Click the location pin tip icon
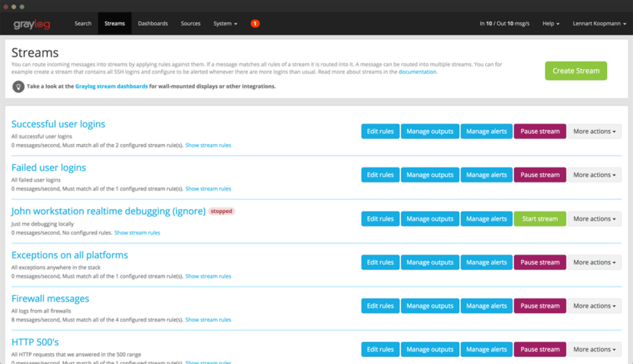Image resolution: width=633 pixels, height=364 pixels. pos(18,87)
